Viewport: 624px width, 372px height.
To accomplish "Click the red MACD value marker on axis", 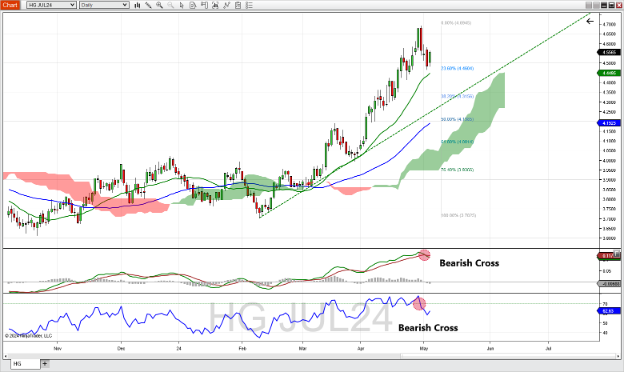I will [606, 256].
